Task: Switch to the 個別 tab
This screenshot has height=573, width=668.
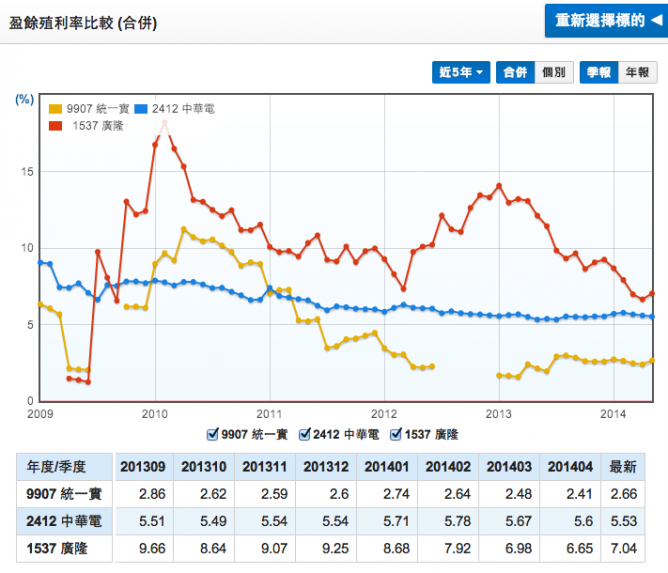Action: pos(552,73)
